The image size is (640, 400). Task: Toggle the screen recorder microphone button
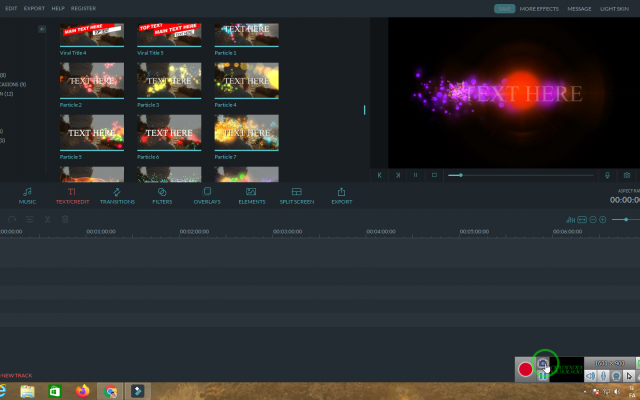(603, 376)
